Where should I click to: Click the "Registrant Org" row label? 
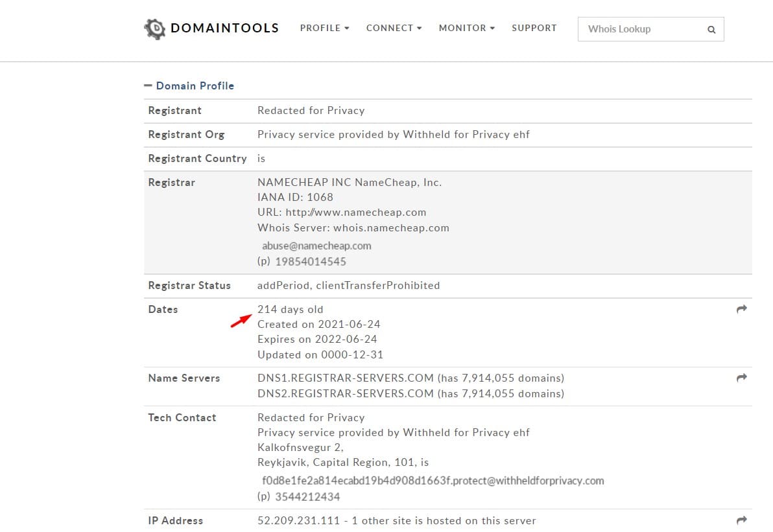coord(186,135)
